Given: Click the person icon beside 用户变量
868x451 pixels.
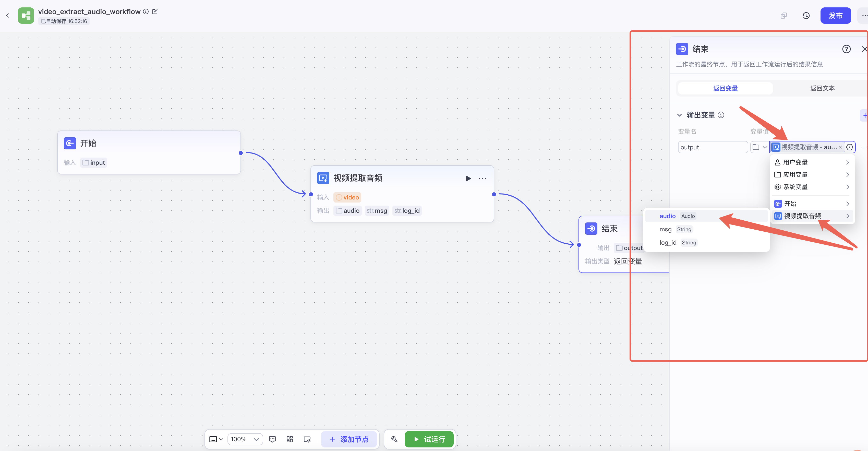Looking at the screenshot, I should click(778, 162).
